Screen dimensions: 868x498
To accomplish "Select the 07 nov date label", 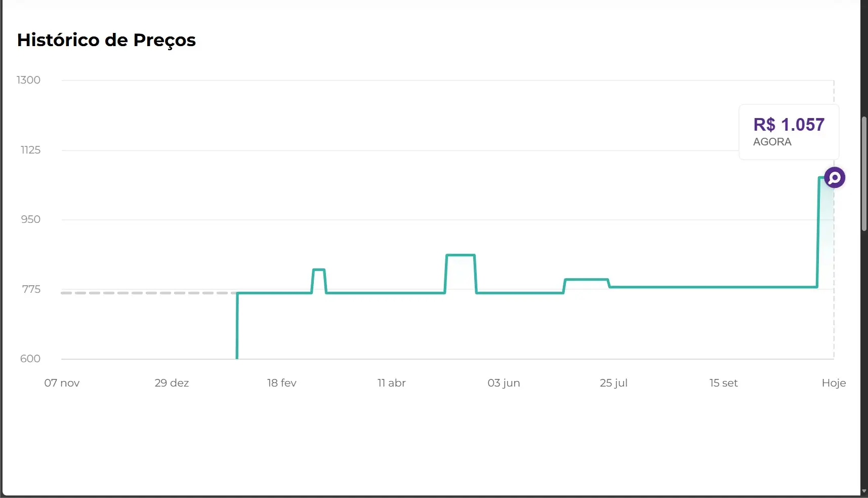I will (62, 383).
